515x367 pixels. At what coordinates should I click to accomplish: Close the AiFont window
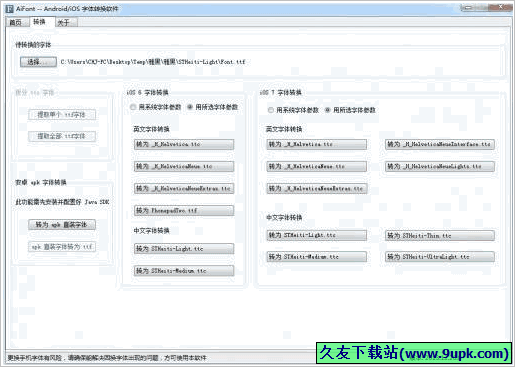tap(501, 7)
